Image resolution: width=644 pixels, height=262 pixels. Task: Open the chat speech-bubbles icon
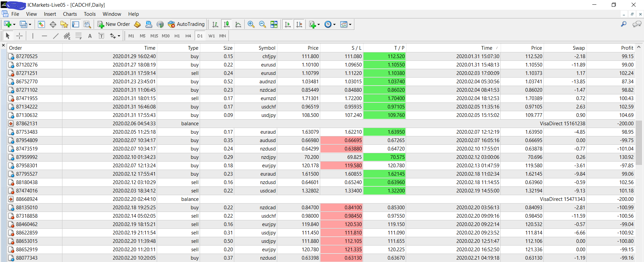(637, 24)
